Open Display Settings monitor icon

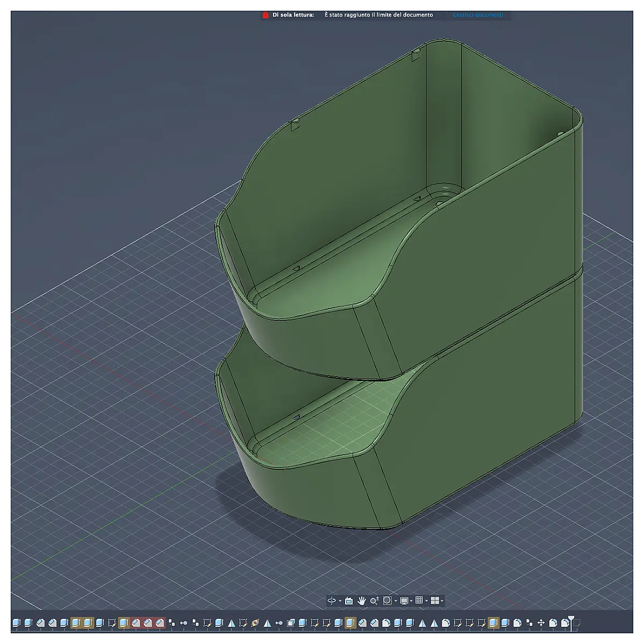point(404,601)
